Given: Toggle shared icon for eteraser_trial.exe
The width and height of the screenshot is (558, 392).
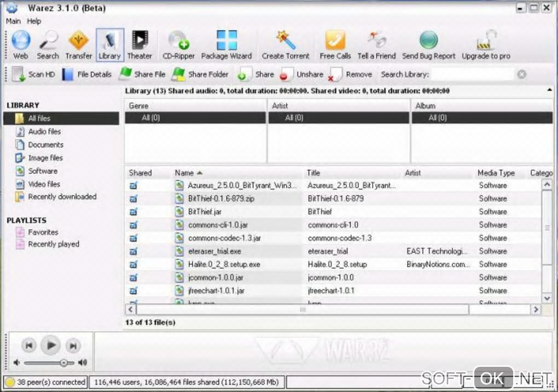Looking at the screenshot, I should [x=133, y=251].
